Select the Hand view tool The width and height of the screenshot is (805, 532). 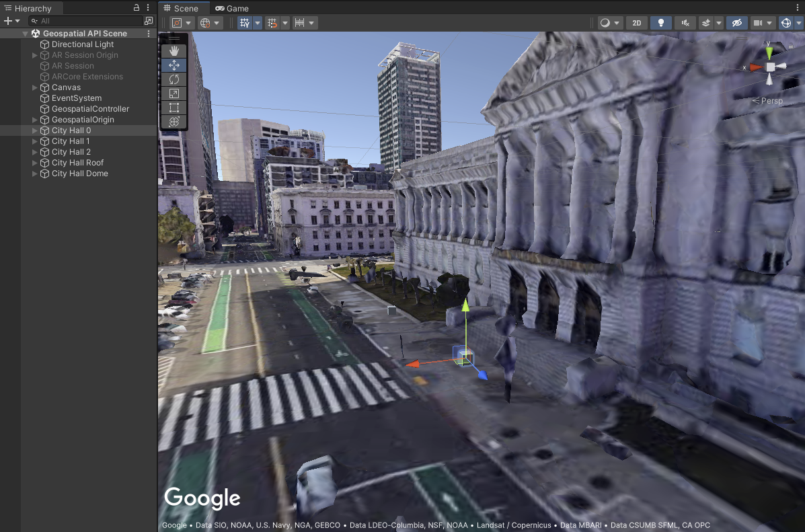click(x=174, y=50)
